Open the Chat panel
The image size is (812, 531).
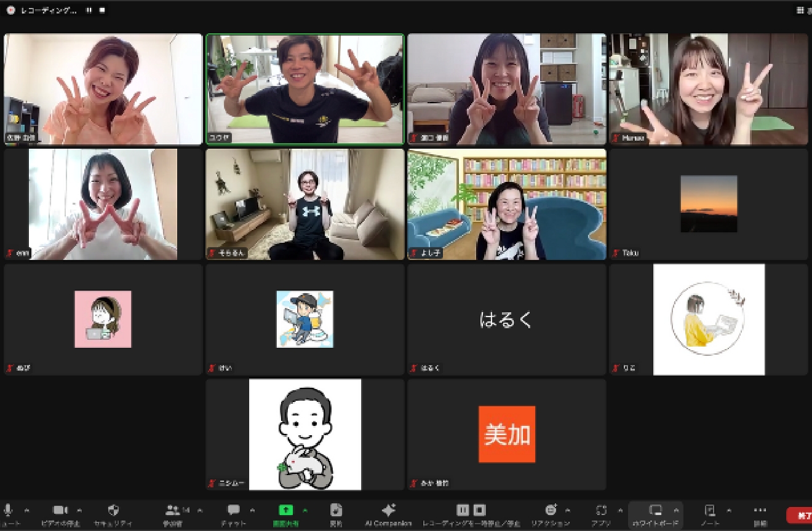coord(234,511)
